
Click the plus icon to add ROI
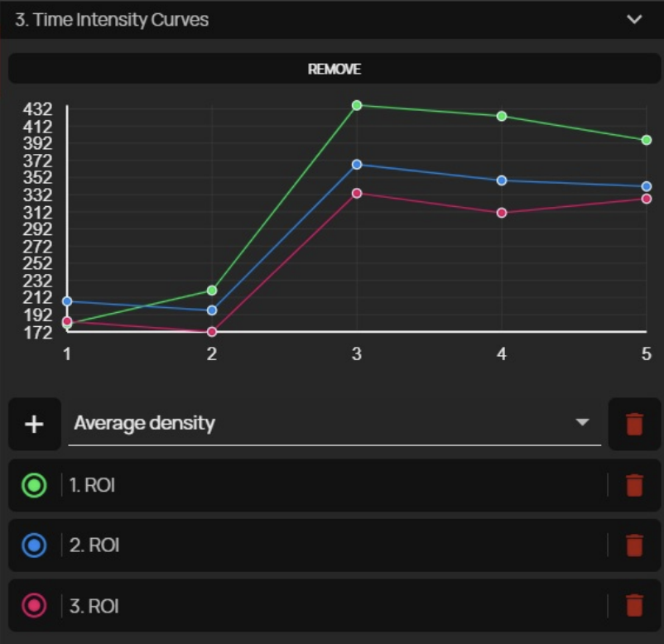[x=34, y=424]
